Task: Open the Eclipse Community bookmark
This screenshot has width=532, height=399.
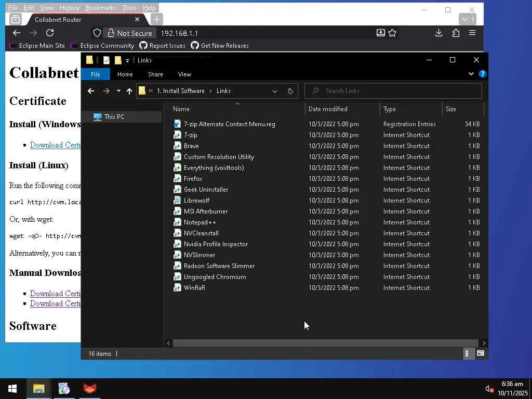Action: click(x=102, y=46)
